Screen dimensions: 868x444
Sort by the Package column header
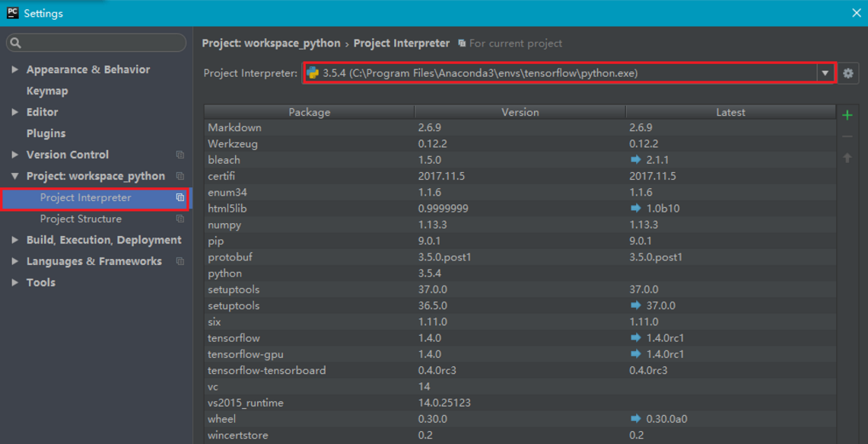[x=310, y=112]
